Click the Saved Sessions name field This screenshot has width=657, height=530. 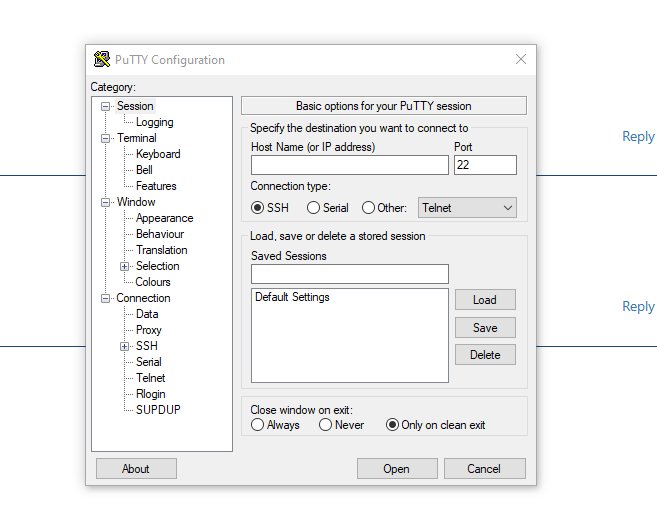pyautogui.click(x=350, y=274)
